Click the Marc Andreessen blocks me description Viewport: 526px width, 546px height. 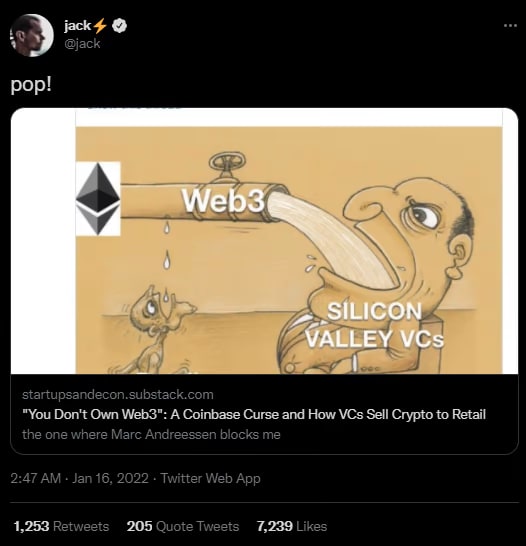(x=151, y=435)
